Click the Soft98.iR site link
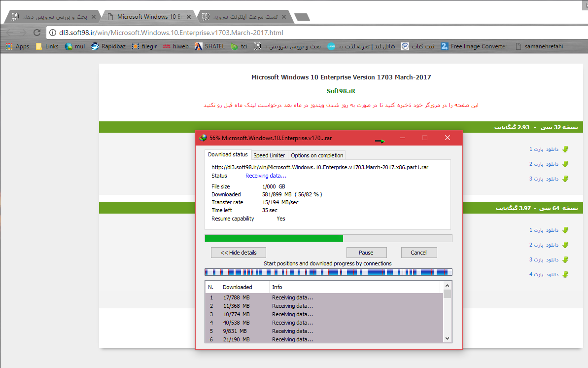Viewport: 588px width, 368px height. pyautogui.click(x=341, y=91)
